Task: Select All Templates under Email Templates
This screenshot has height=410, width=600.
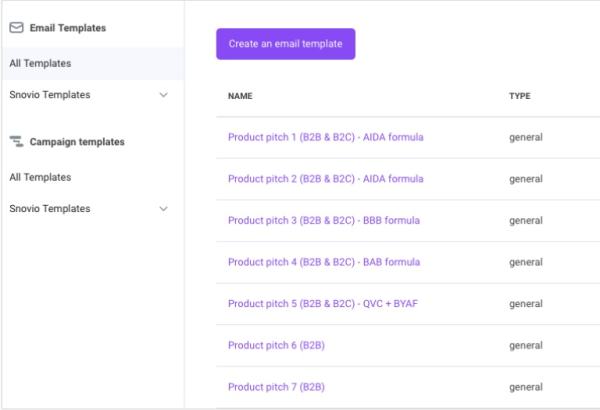Action: point(40,64)
